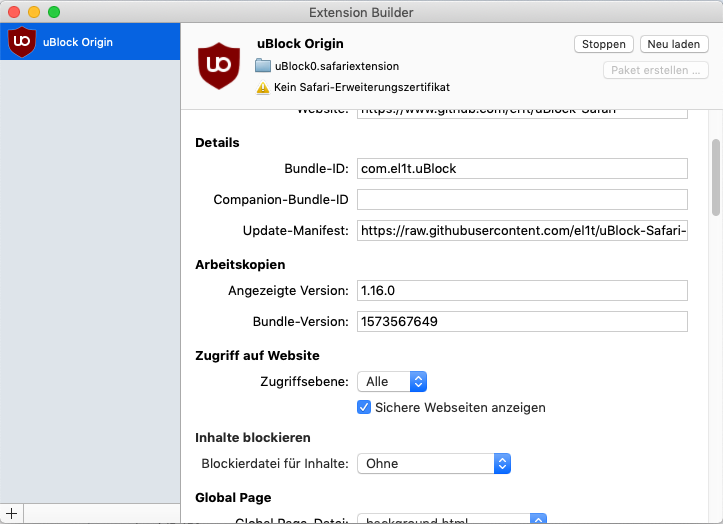Click the Extension Builder window title

(361, 12)
